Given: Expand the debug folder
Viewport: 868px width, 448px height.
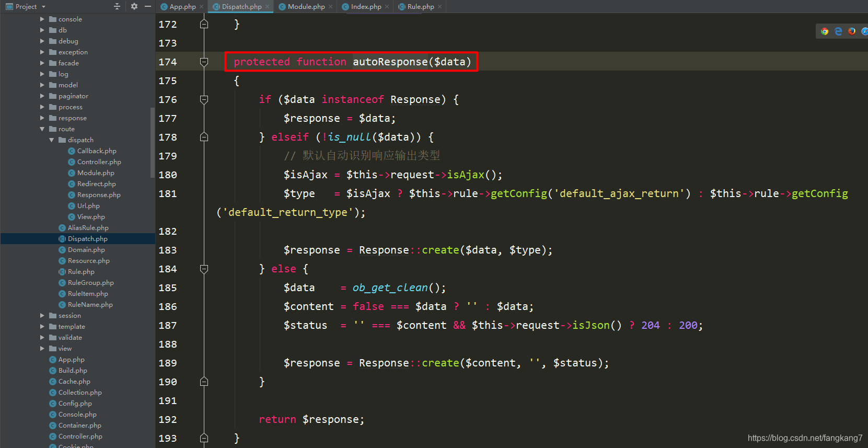Looking at the screenshot, I should click(x=42, y=41).
